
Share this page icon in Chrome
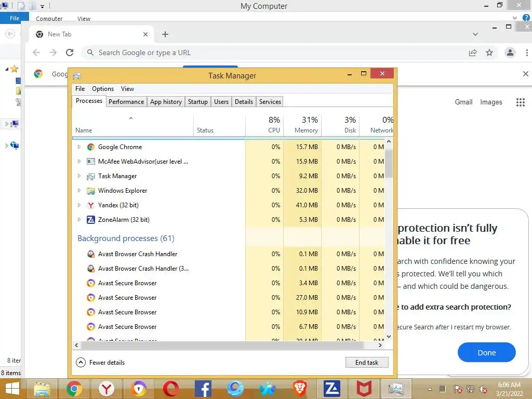473,52
